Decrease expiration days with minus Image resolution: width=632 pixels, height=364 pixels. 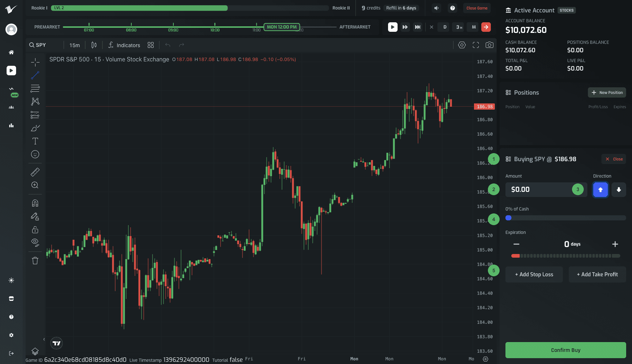516,244
